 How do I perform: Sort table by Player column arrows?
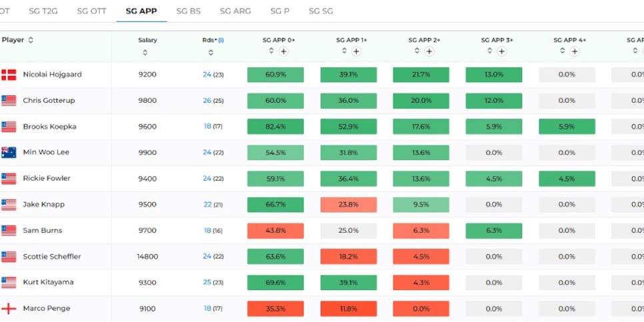click(31, 40)
